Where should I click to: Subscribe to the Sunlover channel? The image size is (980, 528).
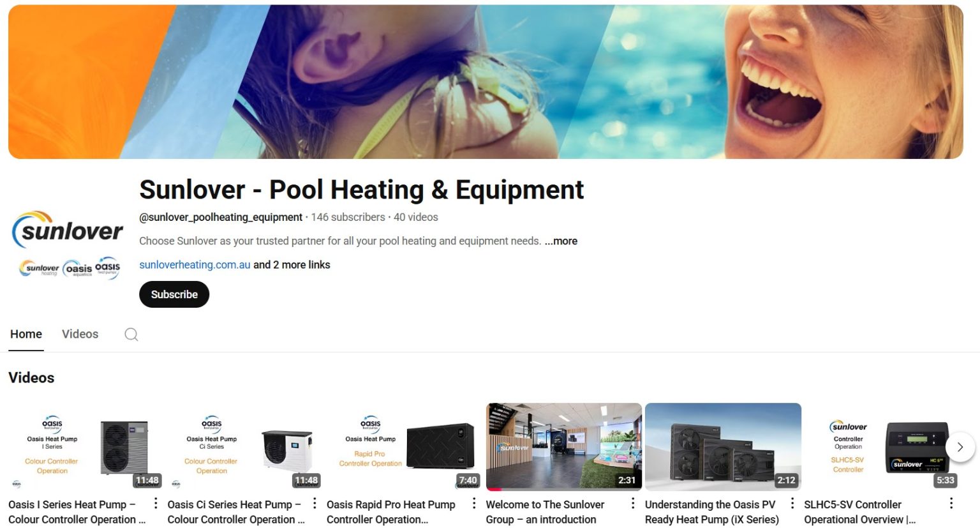(x=174, y=294)
